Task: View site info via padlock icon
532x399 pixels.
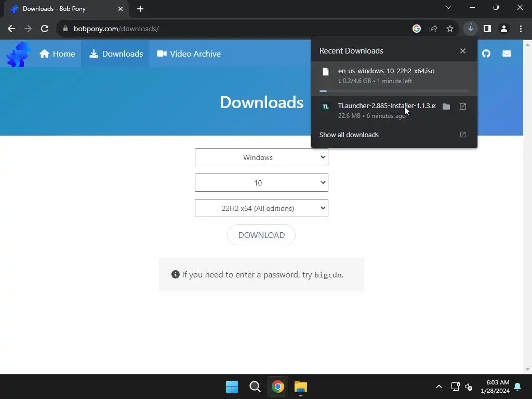Action: (65, 29)
